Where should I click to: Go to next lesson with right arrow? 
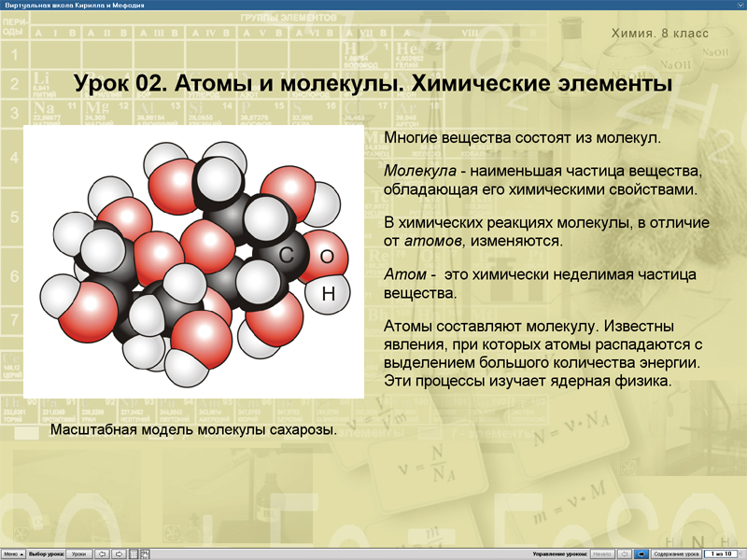tap(119, 554)
